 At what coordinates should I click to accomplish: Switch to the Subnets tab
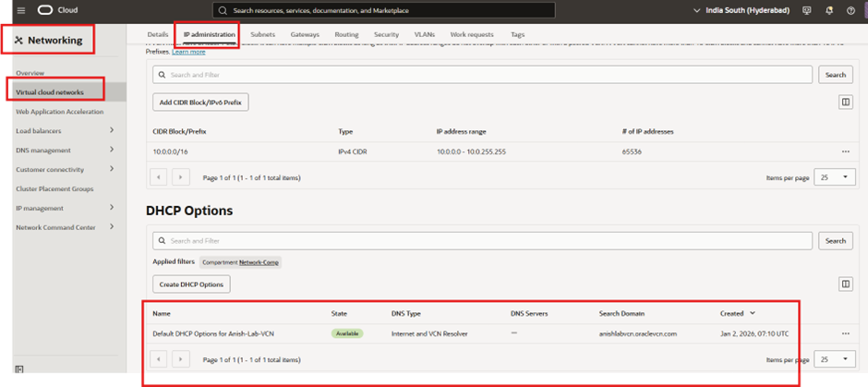coord(262,34)
